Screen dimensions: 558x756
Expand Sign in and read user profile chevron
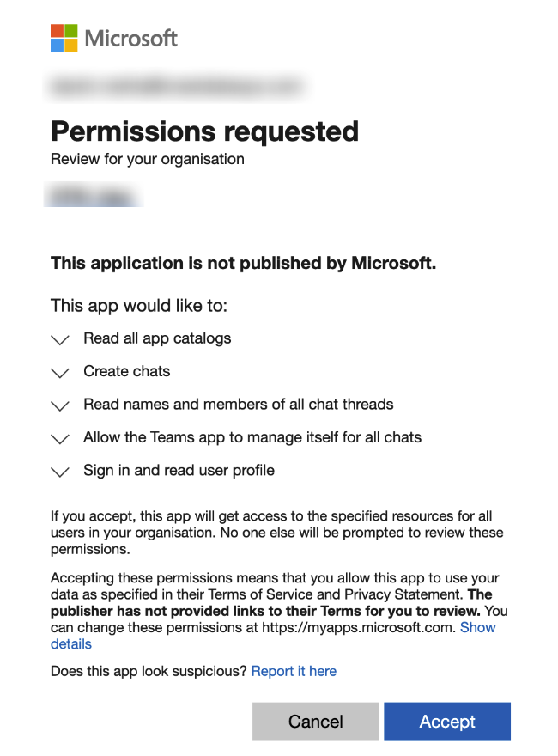coord(60,472)
